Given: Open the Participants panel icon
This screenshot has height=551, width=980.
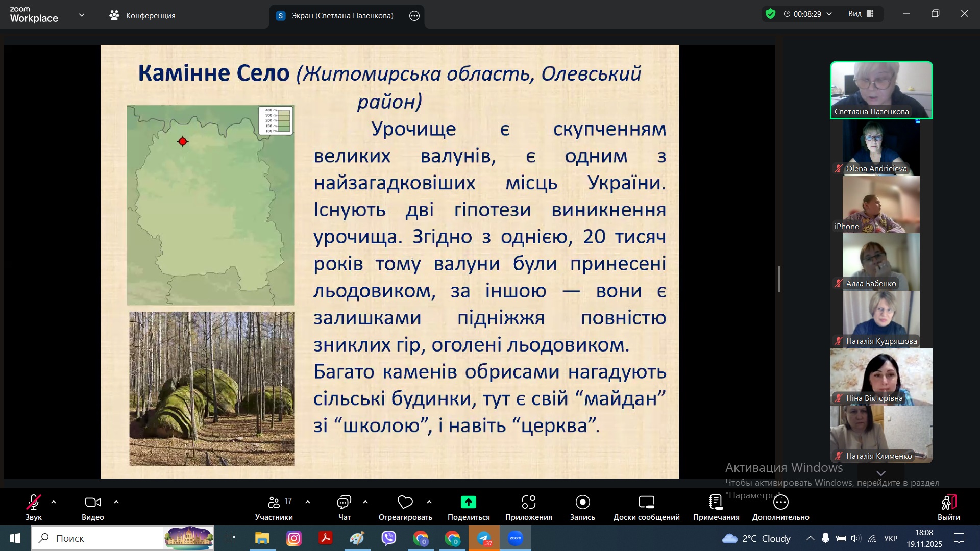Looking at the screenshot, I should click(274, 503).
